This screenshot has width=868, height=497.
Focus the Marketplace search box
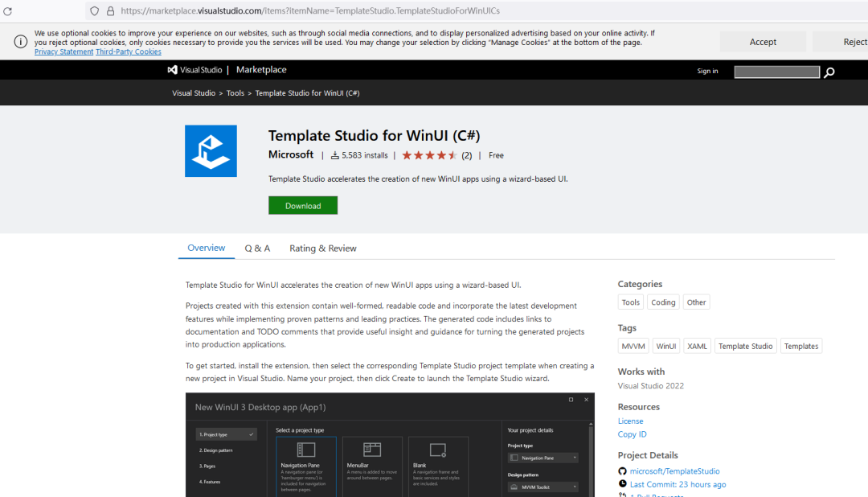[776, 72]
